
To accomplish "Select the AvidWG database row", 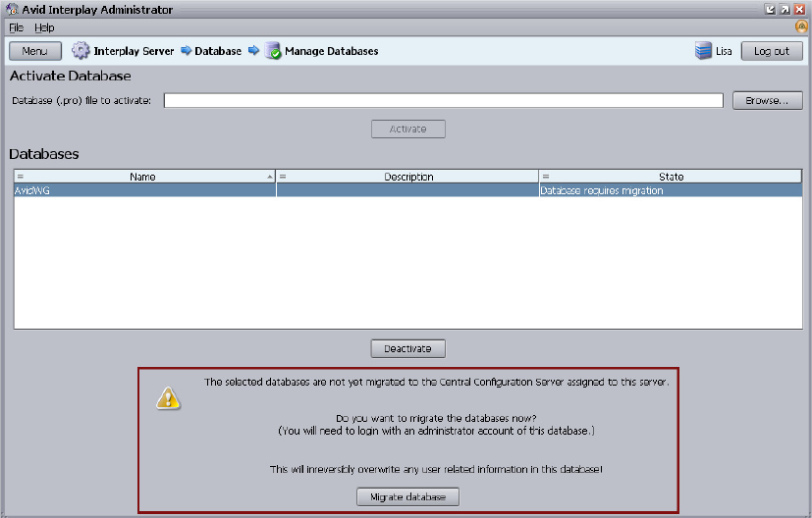I will pyautogui.click(x=408, y=190).
